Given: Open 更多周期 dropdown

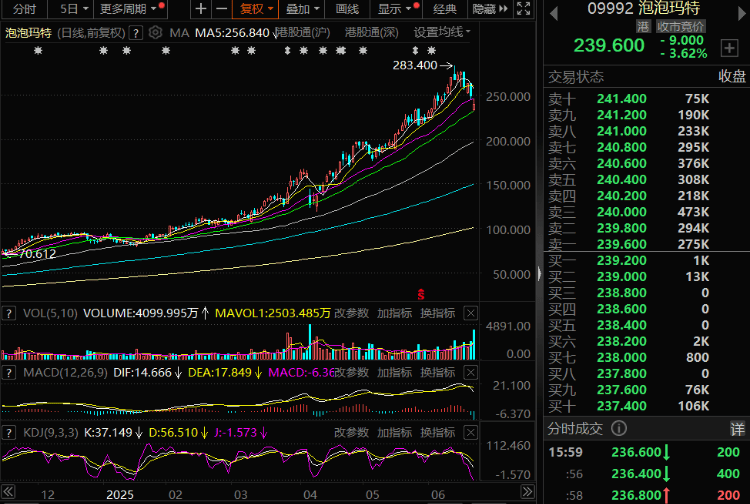Looking at the screenshot, I should click(x=128, y=9).
